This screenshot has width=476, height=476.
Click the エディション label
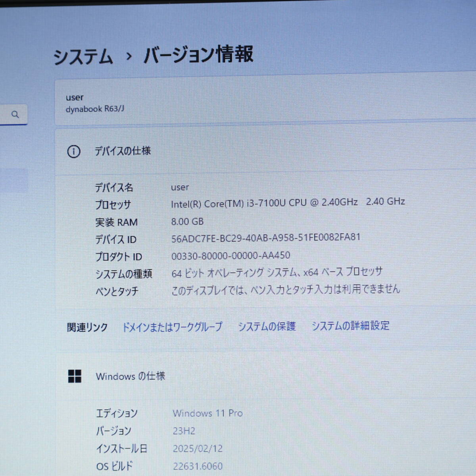tap(117, 413)
